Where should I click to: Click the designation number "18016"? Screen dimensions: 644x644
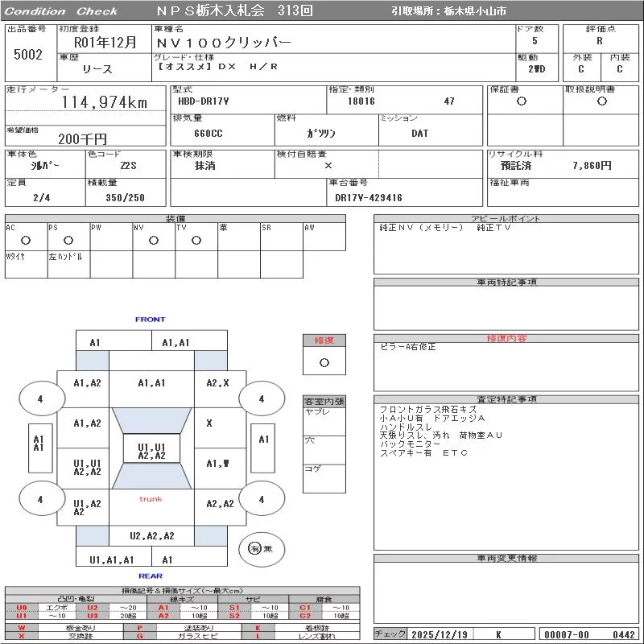361,101
